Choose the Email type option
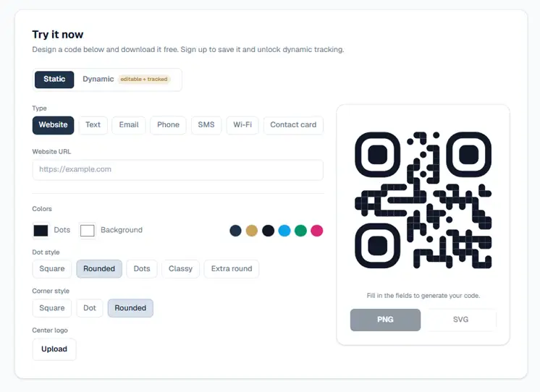Screen dimensions: 540x392 click(x=129, y=125)
